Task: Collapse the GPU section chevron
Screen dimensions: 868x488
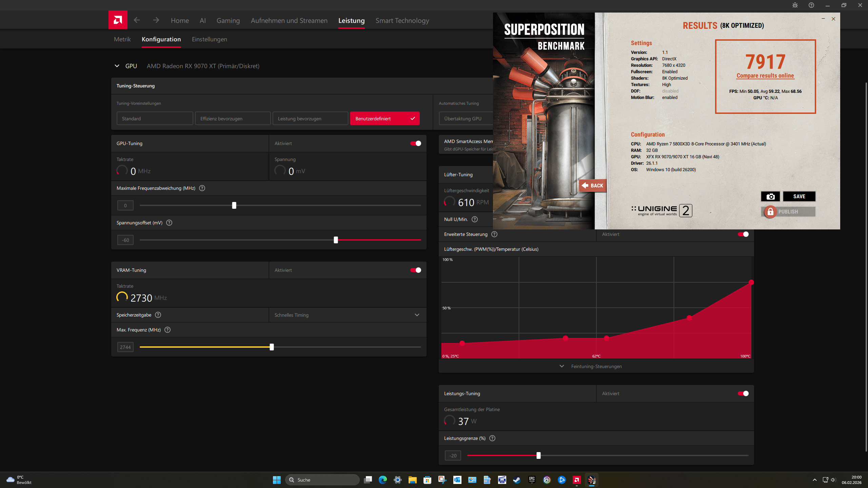Action: 117,66
